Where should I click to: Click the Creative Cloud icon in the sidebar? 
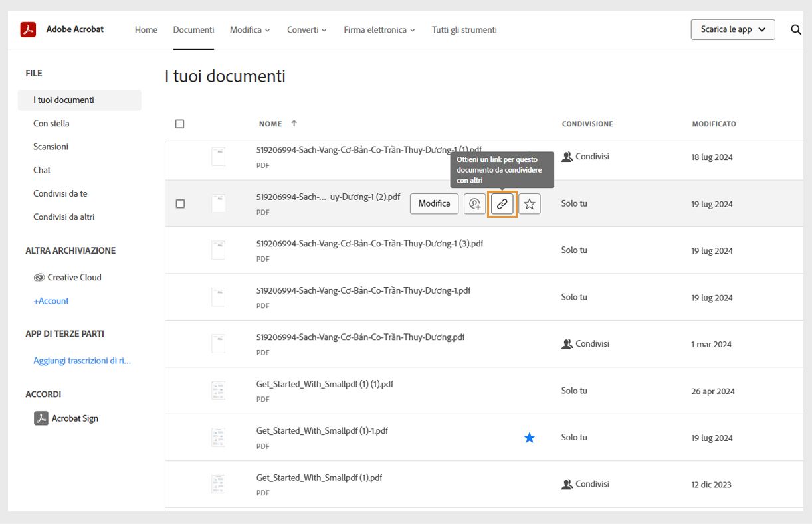(39, 278)
